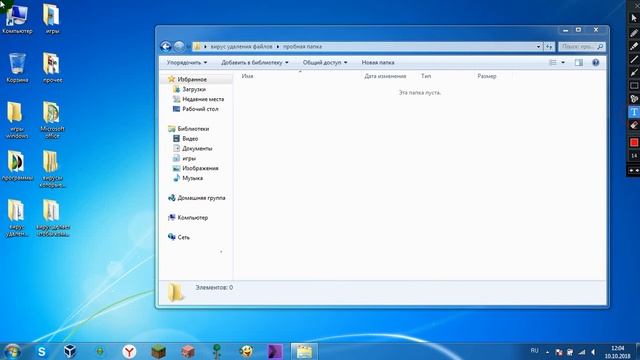The image size is (640, 360).
Task: Open the Explorer help icon
Action: (596, 62)
